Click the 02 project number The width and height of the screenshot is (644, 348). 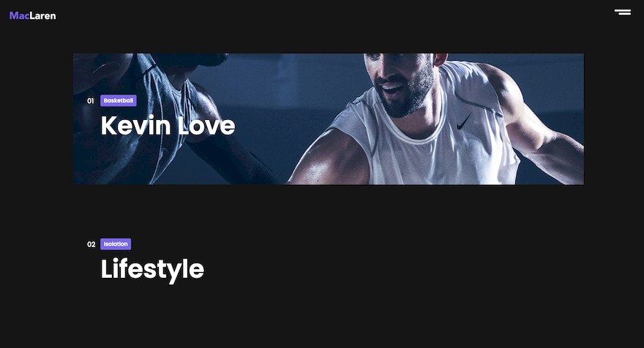pos(91,244)
